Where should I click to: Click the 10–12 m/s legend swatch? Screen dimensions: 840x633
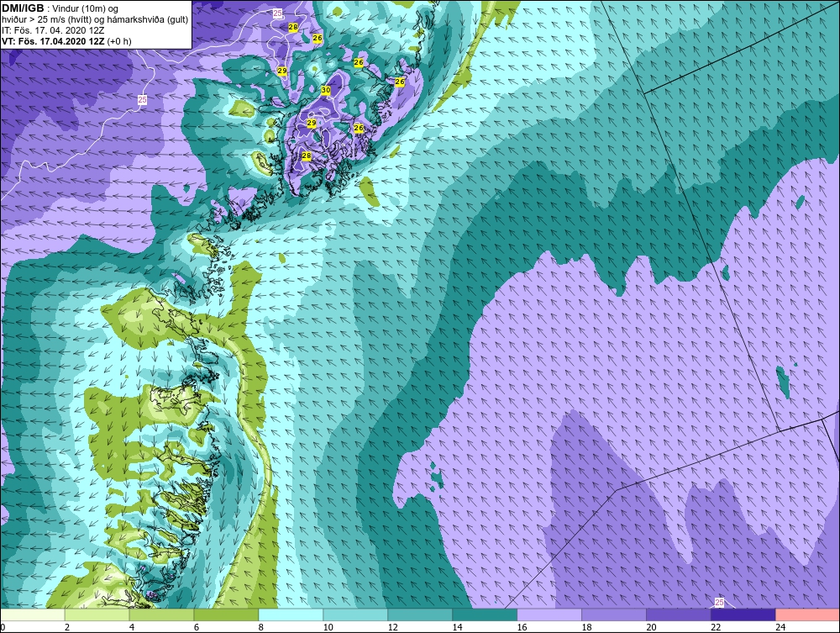point(355,615)
